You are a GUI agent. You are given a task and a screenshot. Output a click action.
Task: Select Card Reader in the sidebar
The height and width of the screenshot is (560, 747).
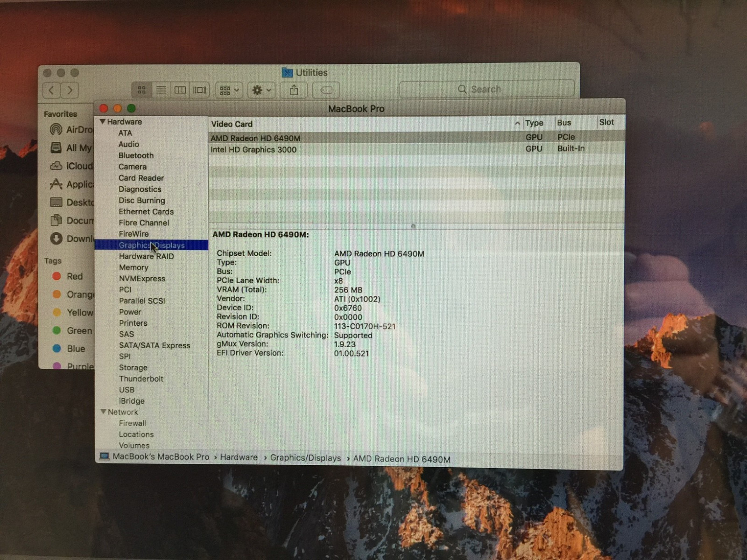(141, 178)
